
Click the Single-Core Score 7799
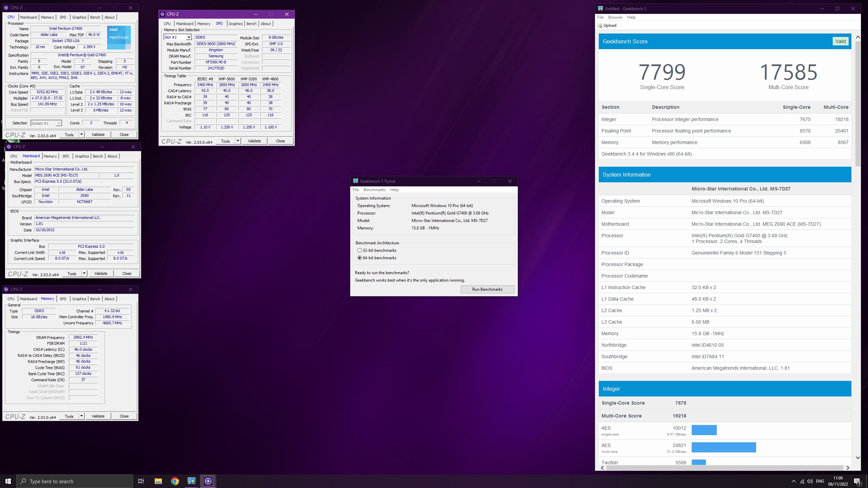tap(662, 72)
